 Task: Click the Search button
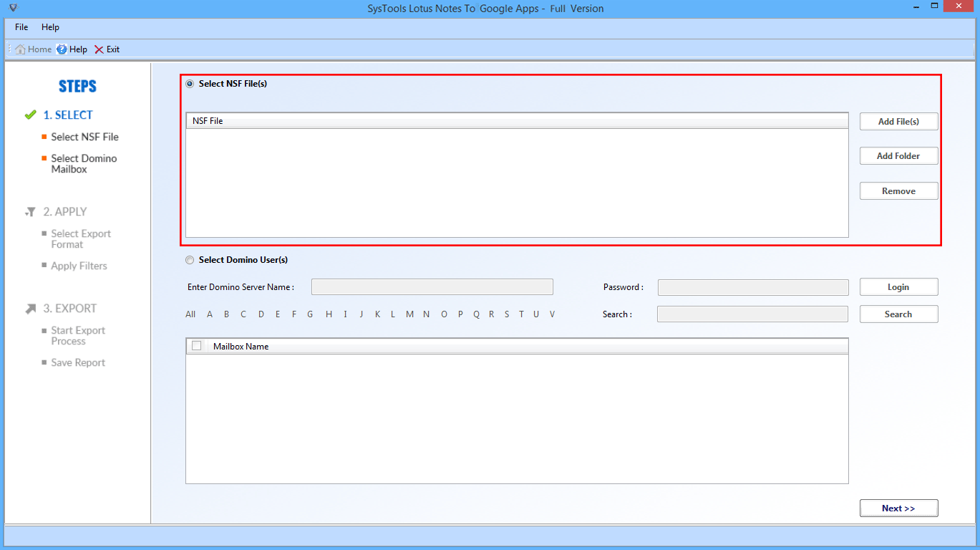[x=898, y=314]
